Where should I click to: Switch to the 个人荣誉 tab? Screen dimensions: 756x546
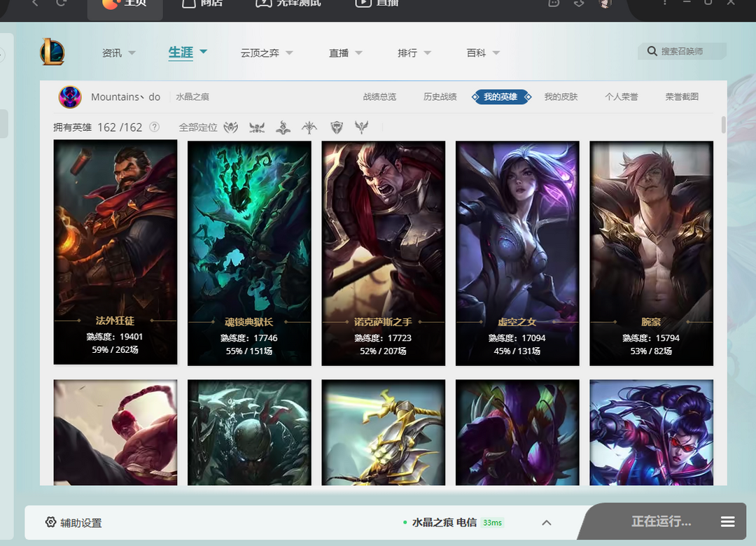click(x=621, y=97)
